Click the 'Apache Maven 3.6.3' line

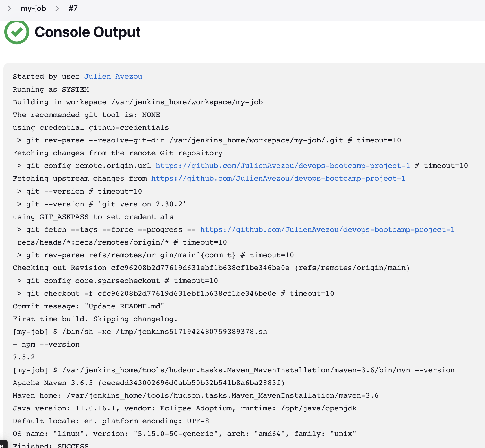pyautogui.click(x=149, y=383)
